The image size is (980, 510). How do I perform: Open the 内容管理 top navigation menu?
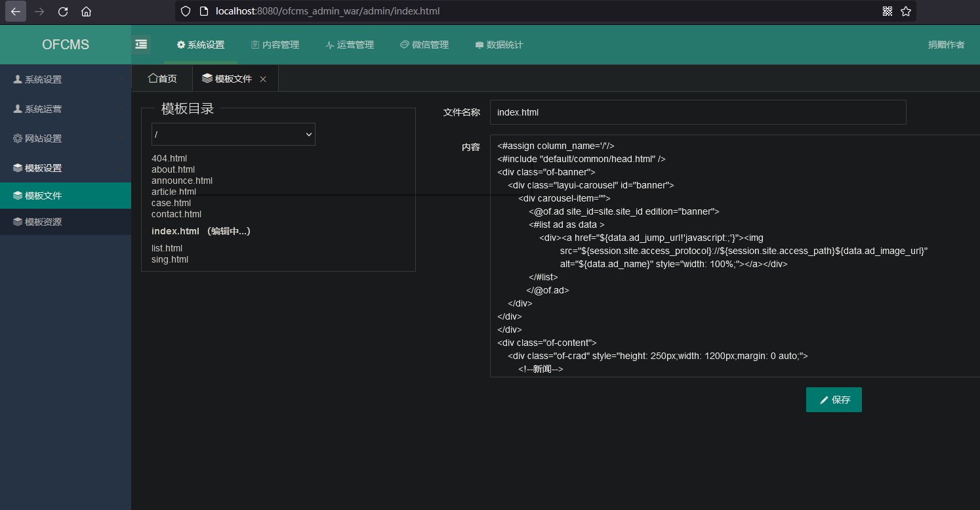point(276,45)
